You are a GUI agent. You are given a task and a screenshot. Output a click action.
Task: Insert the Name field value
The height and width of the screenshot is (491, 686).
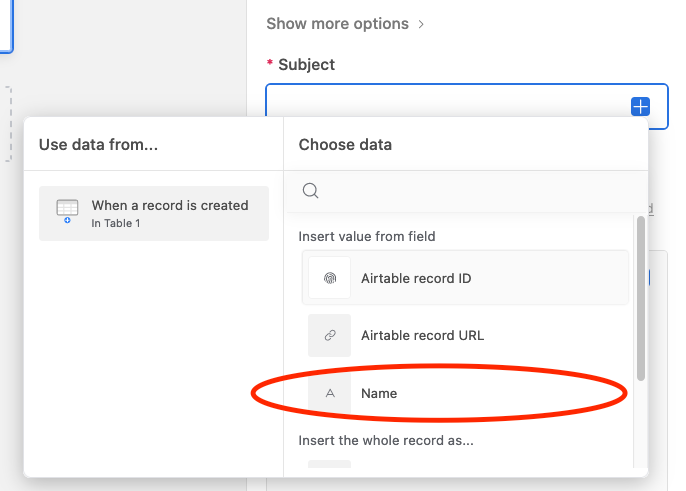click(465, 393)
